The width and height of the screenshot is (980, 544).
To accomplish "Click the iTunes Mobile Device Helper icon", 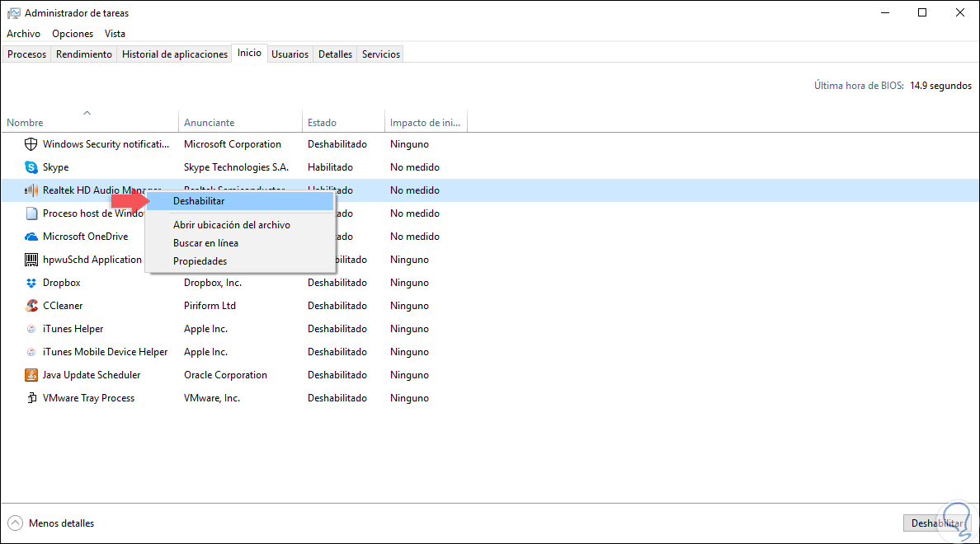I will (x=31, y=352).
